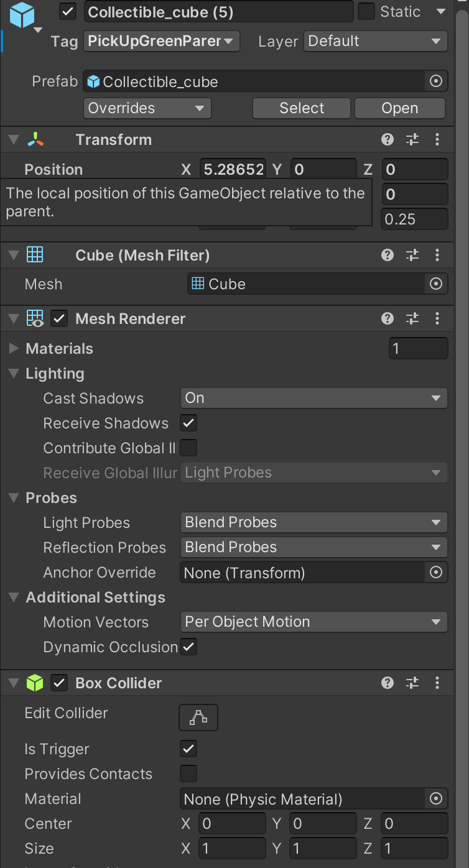Screen dimensions: 469x868
Task: Click the prefab Open button
Action: 399,108
